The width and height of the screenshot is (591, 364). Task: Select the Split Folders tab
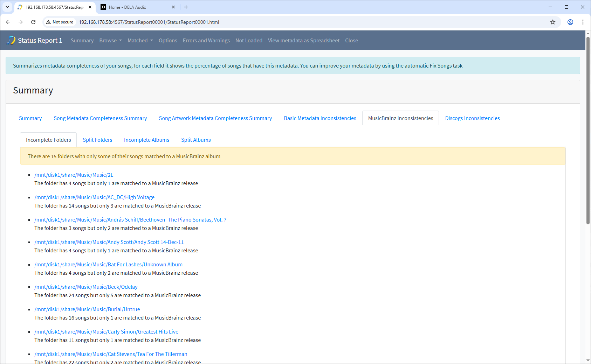97,140
